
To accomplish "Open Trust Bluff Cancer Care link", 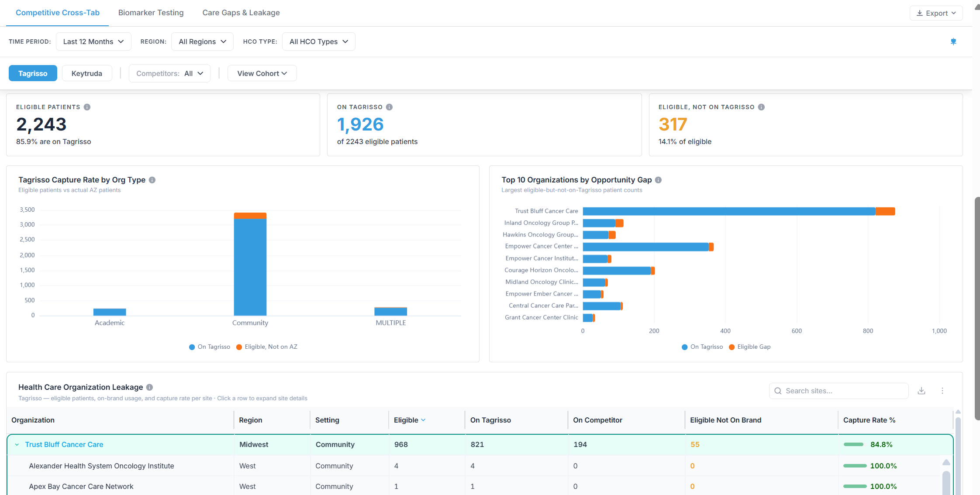I will 64,444.
